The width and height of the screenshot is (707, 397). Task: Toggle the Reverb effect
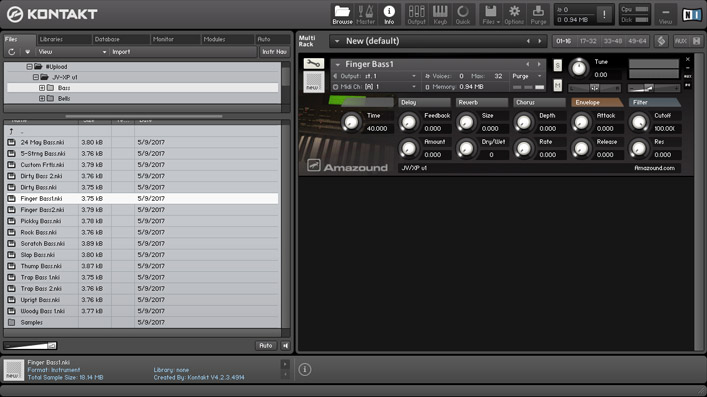pyautogui.click(x=482, y=103)
